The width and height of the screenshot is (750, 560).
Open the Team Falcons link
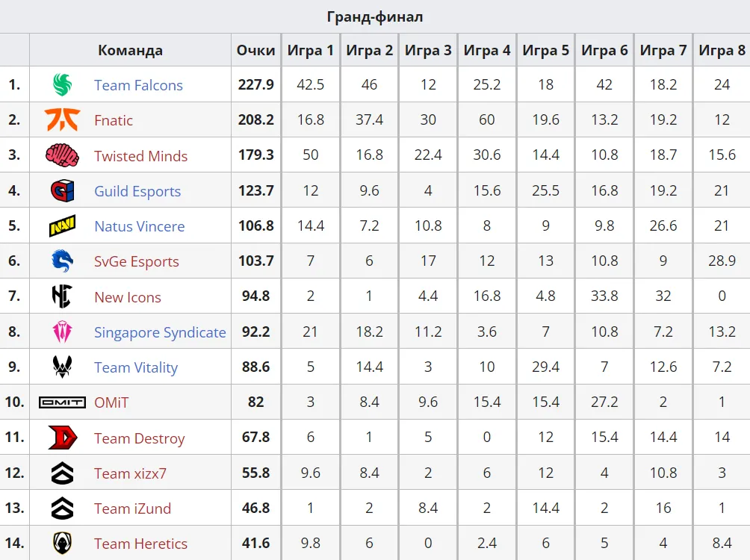pyautogui.click(x=138, y=85)
